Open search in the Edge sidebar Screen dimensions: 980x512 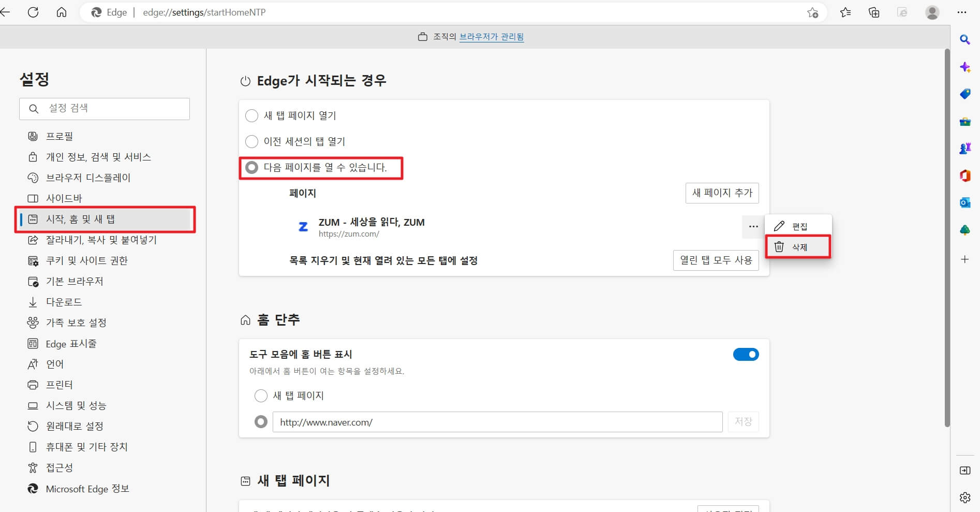coord(964,40)
